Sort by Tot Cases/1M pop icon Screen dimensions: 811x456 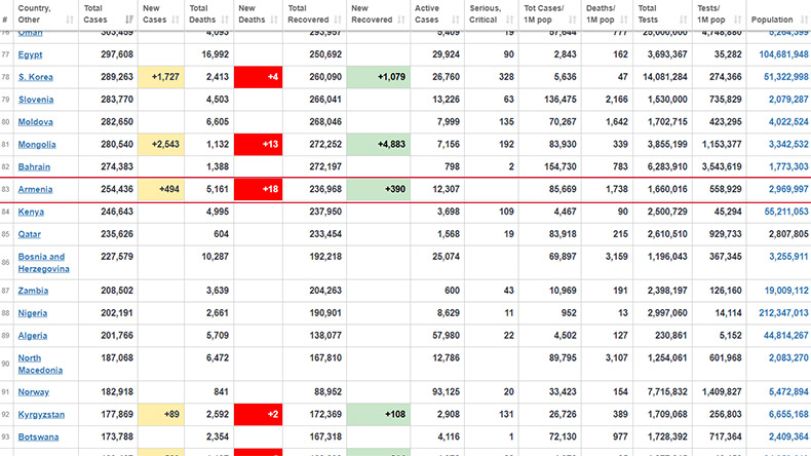572,20
